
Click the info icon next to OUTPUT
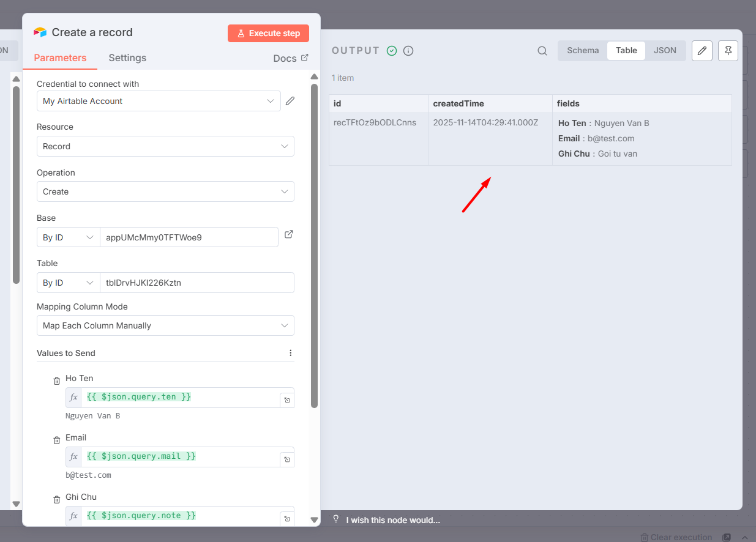408,51
